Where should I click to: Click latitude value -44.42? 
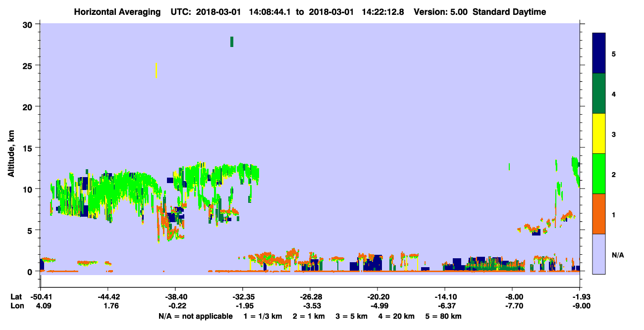107,297
